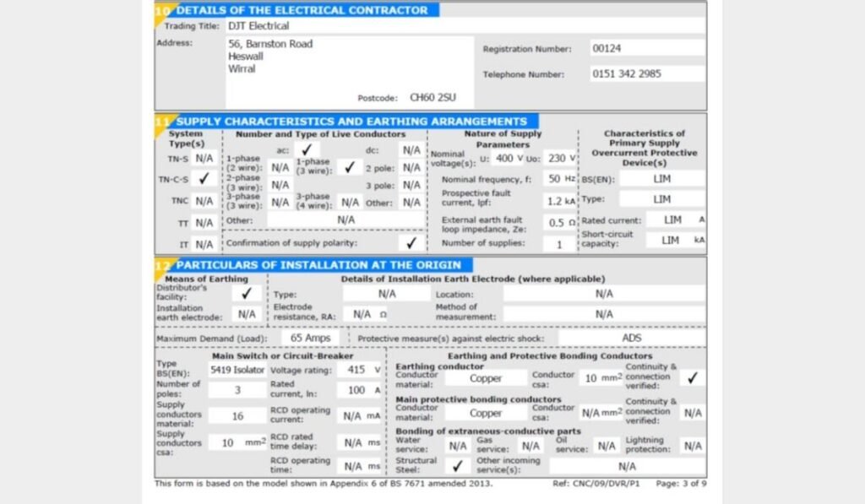Image resolution: width=865 pixels, height=504 pixels.
Task: Click the Registration Number field 00124
Action: click(x=647, y=48)
